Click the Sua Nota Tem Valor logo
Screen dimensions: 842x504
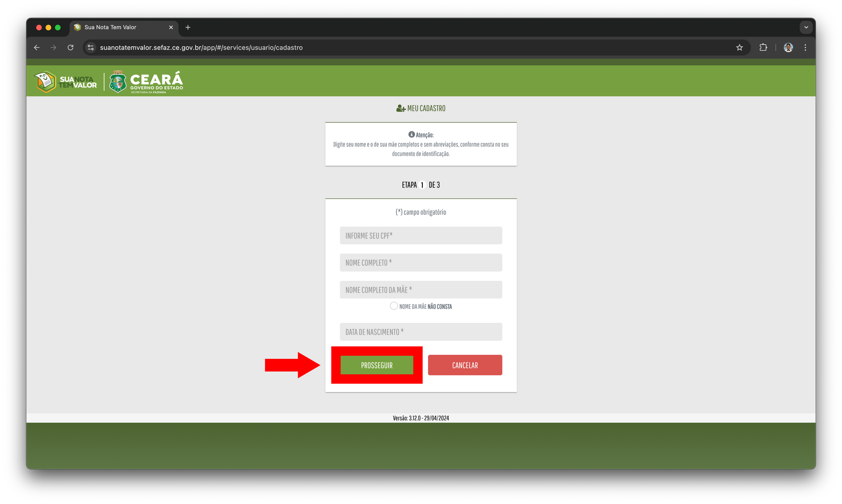pos(66,82)
